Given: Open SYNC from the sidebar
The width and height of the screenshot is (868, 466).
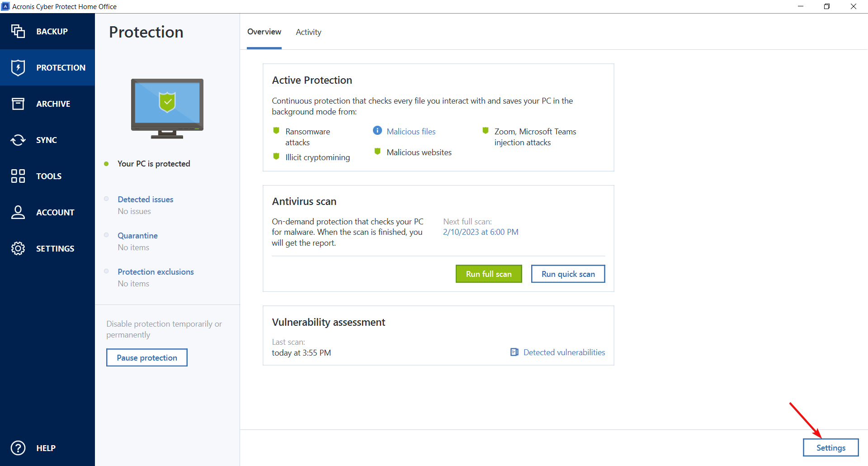Looking at the screenshot, I should point(47,140).
